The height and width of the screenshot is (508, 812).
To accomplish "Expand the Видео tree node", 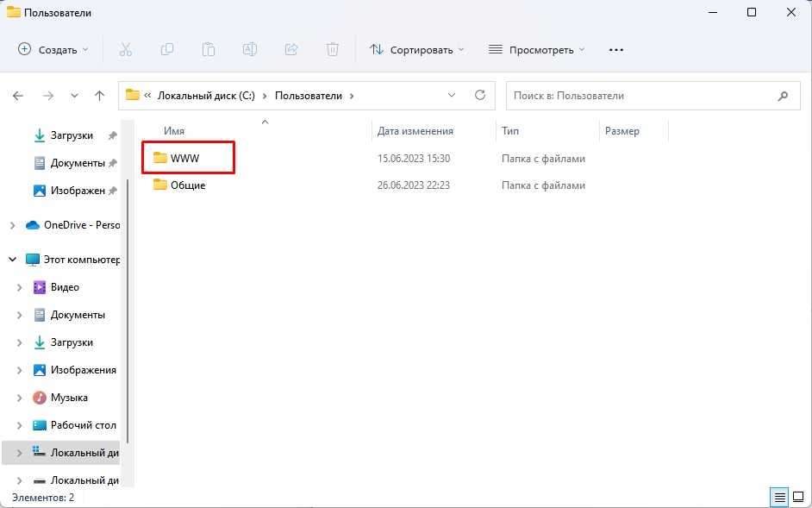I will (19, 287).
